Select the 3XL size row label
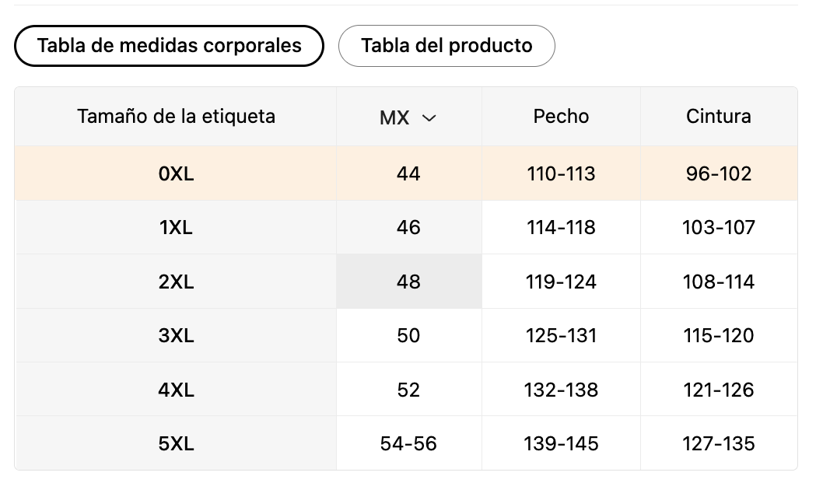 coord(176,335)
